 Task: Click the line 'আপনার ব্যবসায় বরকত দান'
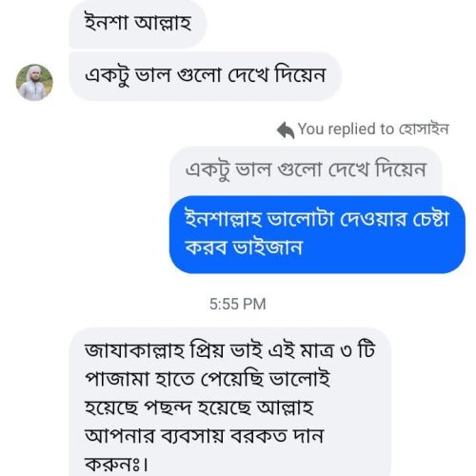click(205, 436)
